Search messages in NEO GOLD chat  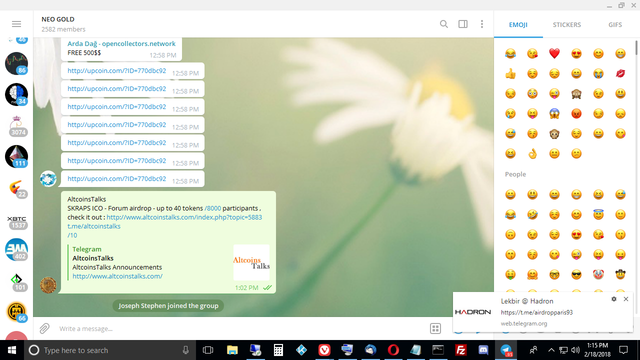pyautogui.click(x=444, y=24)
